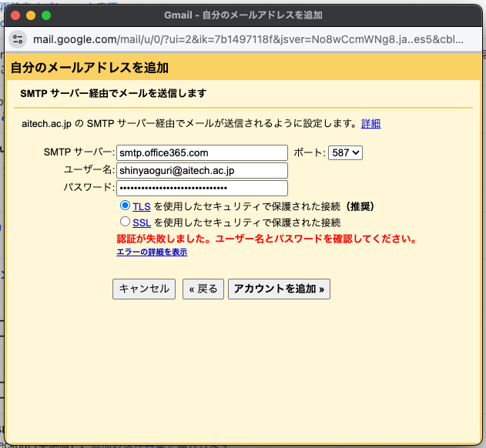
Task: Click the SMTP server input field
Action: point(202,152)
